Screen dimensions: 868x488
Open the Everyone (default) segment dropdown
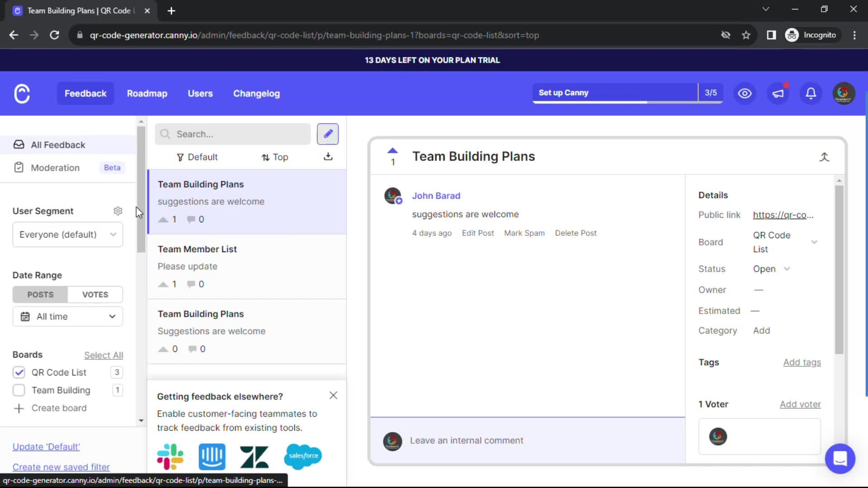pyautogui.click(x=68, y=235)
